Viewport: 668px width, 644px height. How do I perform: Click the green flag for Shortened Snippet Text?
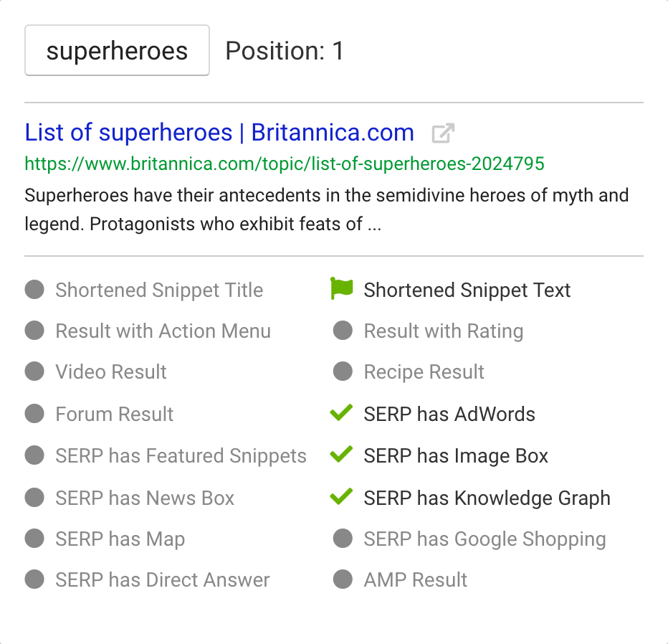point(342,288)
